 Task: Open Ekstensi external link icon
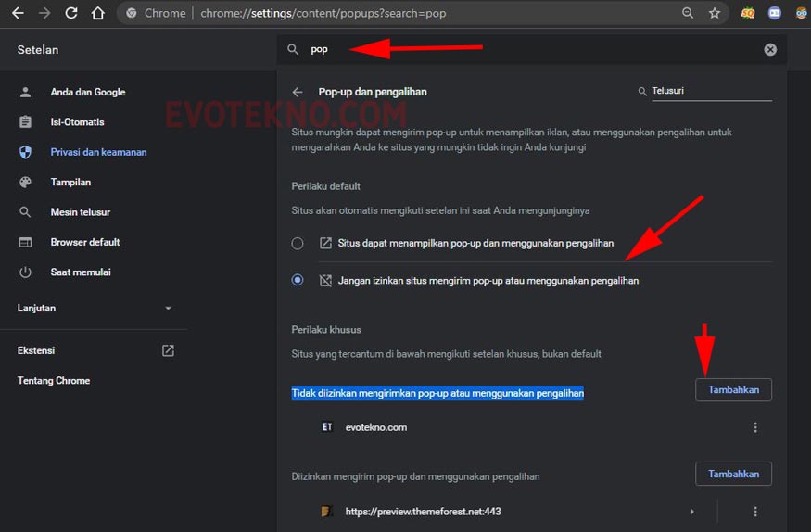click(168, 350)
